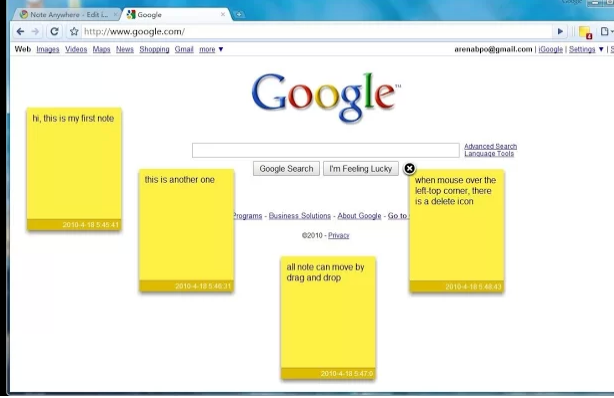Open the Images link
The width and height of the screenshot is (614, 398).
(48, 49)
